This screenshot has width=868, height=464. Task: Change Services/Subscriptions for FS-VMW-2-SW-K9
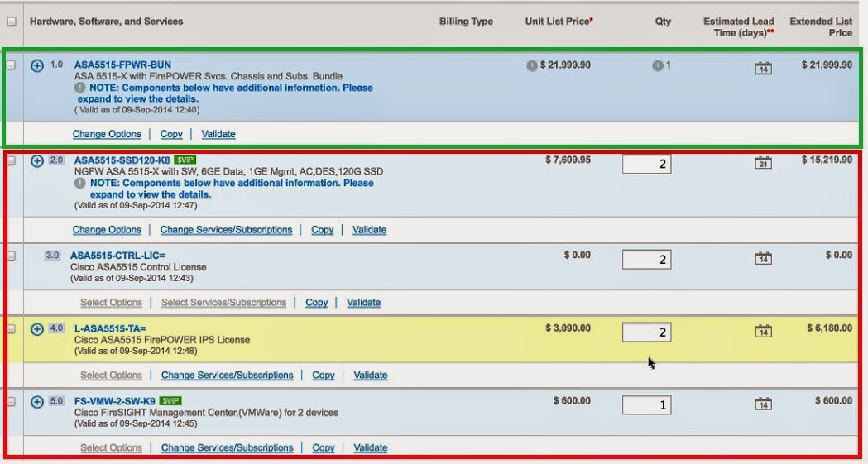(x=227, y=448)
